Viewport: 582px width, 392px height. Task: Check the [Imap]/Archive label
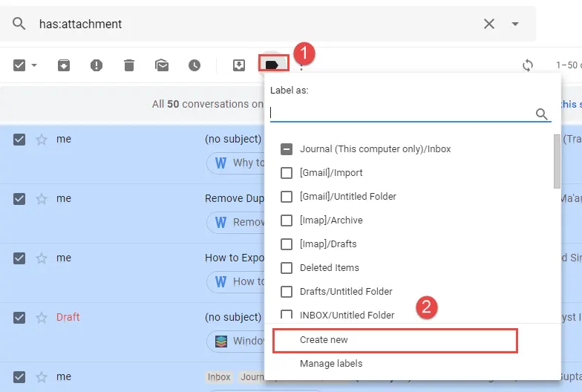(287, 220)
